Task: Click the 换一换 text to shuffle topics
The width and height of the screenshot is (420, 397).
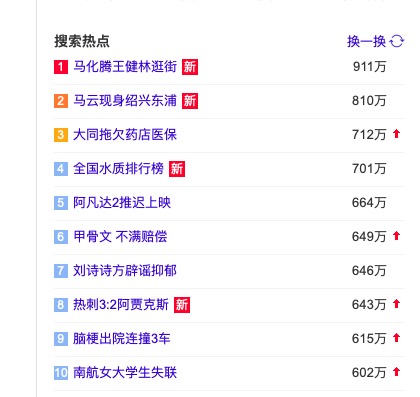Action: [367, 42]
